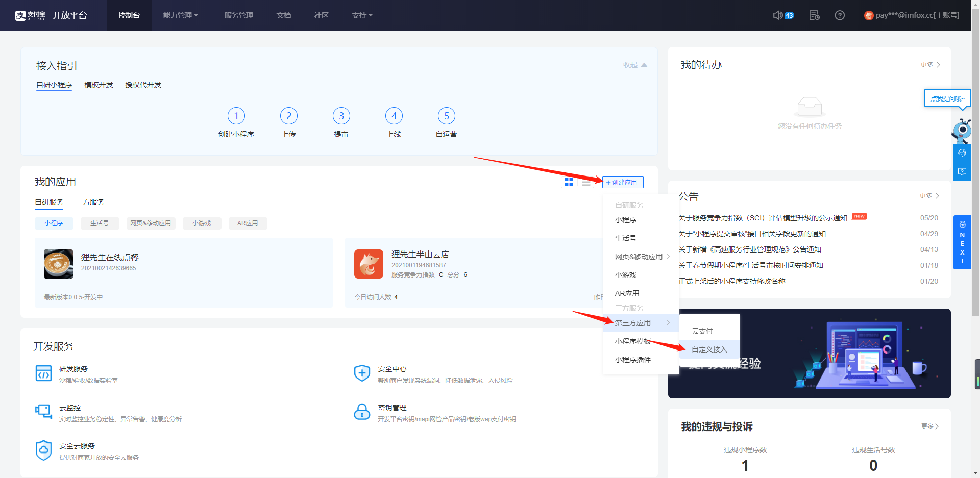Open the 社区 nav tab
Image resolution: width=980 pixels, height=478 pixels.
[x=322, y=15]
